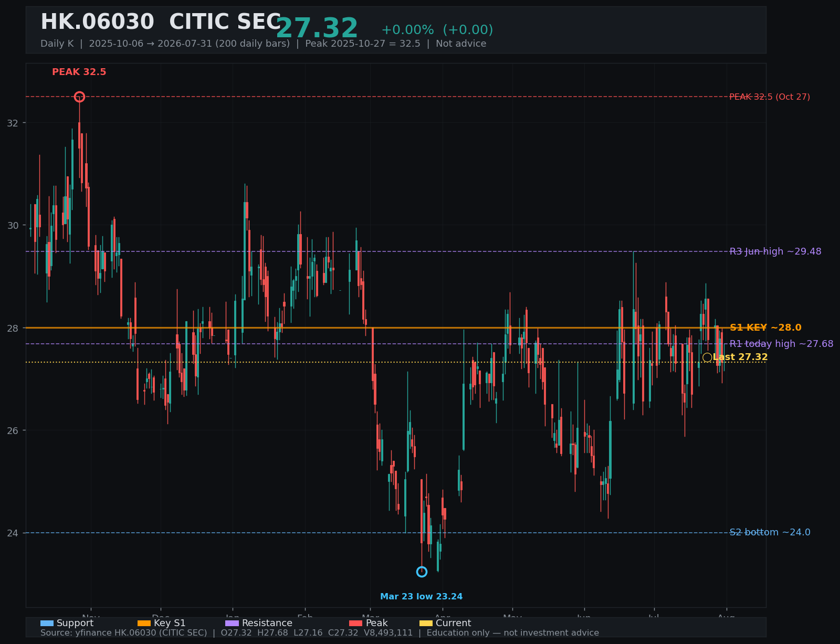Click the yfinance source footer text
Image resolution: width=840 pixels, height=644 pixels.
click(320, 633)
